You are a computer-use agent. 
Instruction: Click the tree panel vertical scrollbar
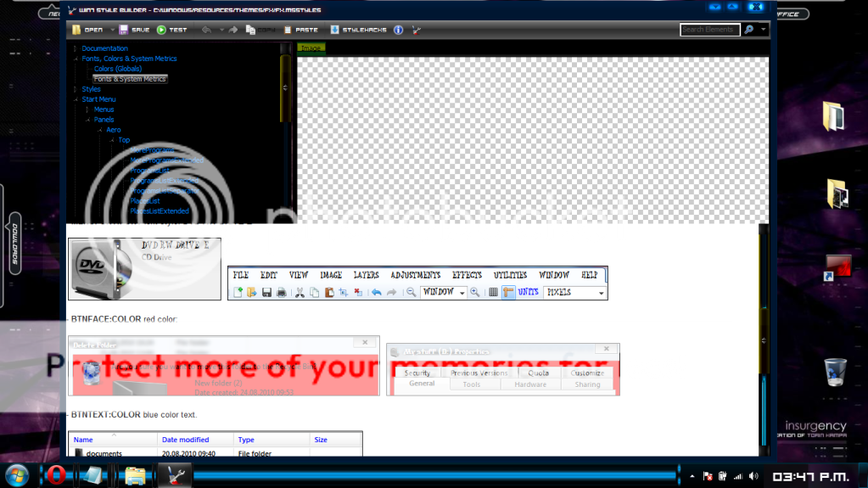(286, 87)
